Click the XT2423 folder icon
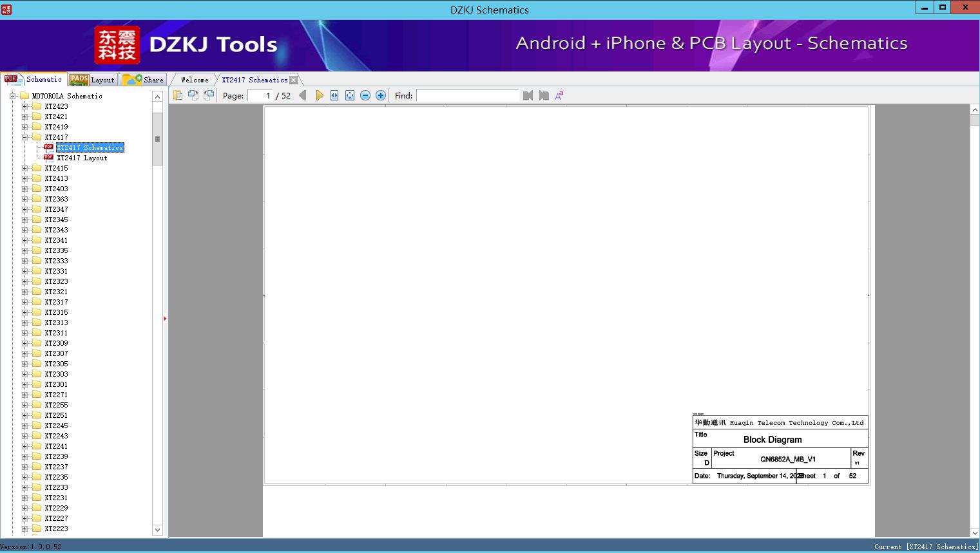The width and height of the screenshot is (980, 553). tap(37, 106)
